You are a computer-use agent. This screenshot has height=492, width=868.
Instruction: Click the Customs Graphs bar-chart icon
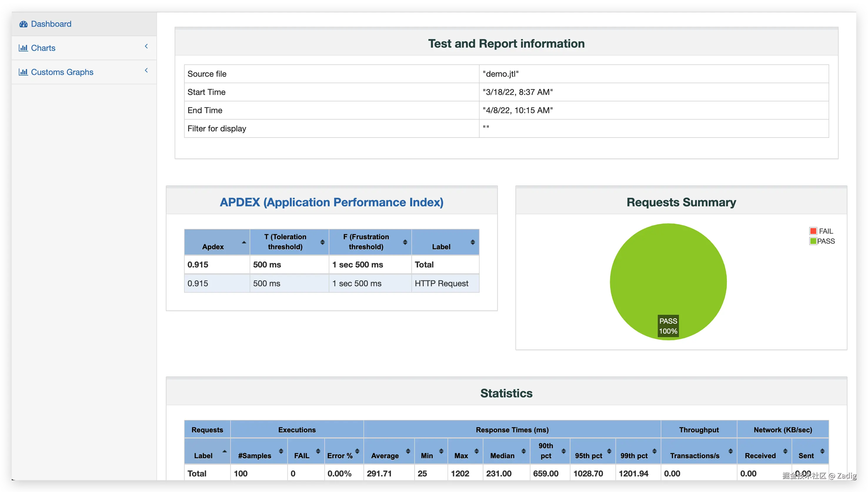[x=23, y=72]
